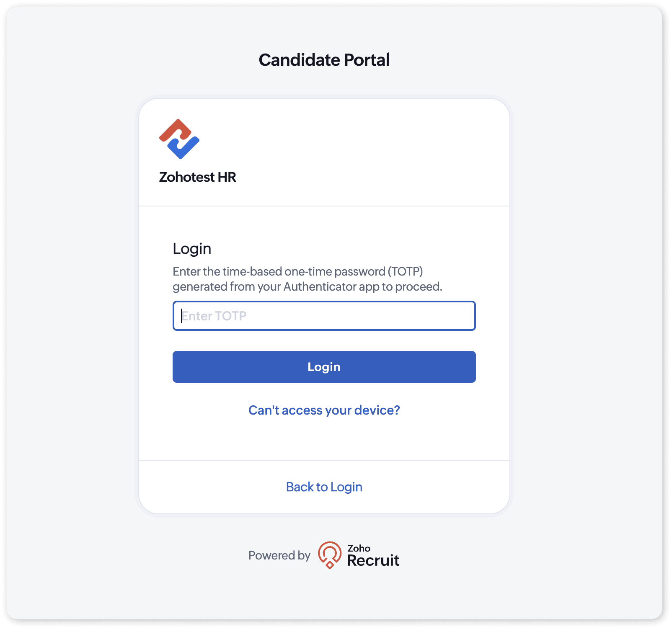The image size is (672, 629).
Task: Click the right end of the TOTP field
Action: (x=465, y=316)
